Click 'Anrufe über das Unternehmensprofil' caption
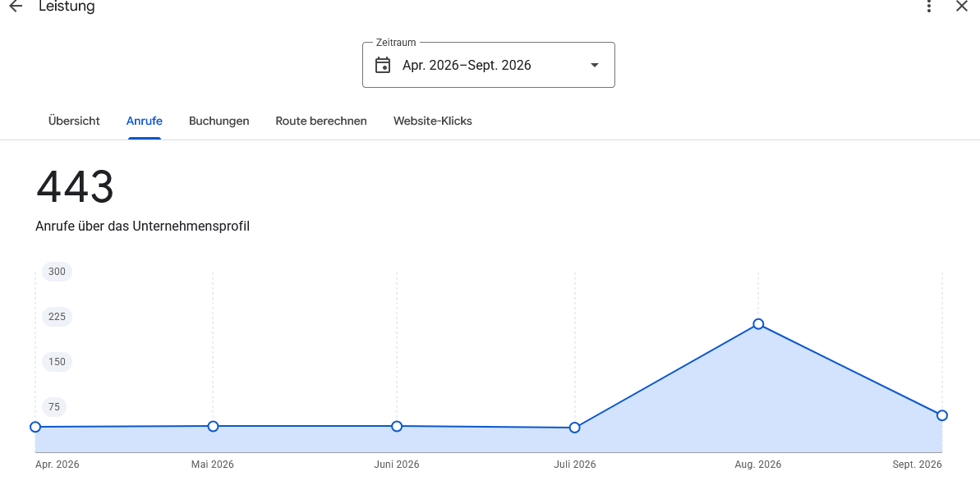Image resolution: width=980 pixels, height=499 pixels. click(x=142, y=226)
